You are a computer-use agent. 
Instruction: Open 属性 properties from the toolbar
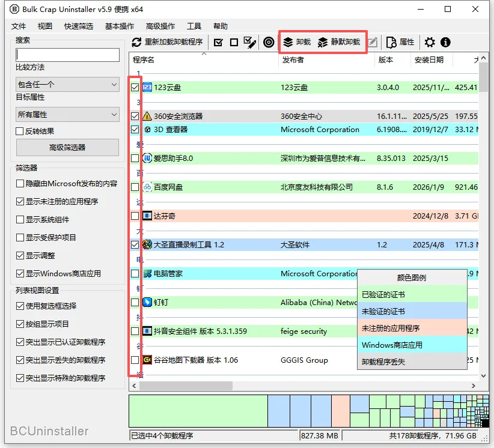[400, 42]
